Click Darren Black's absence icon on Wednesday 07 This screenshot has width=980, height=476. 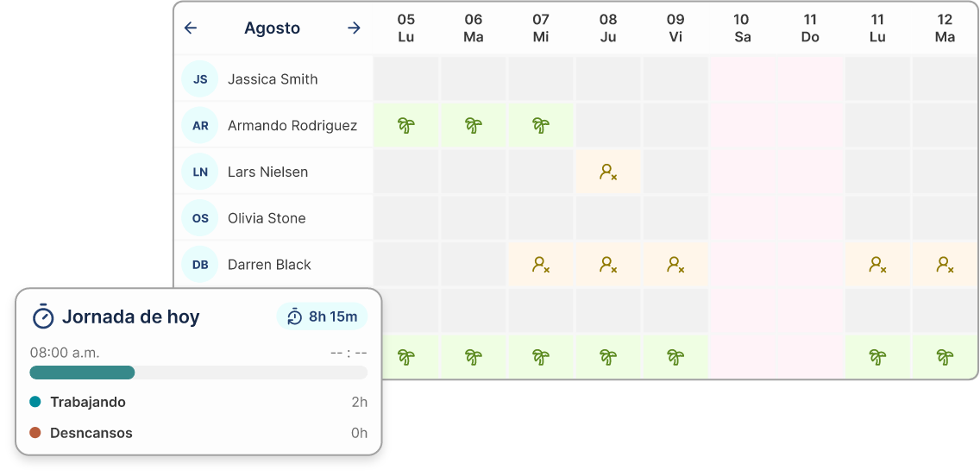pyautogui.click(x=541, y=265)
